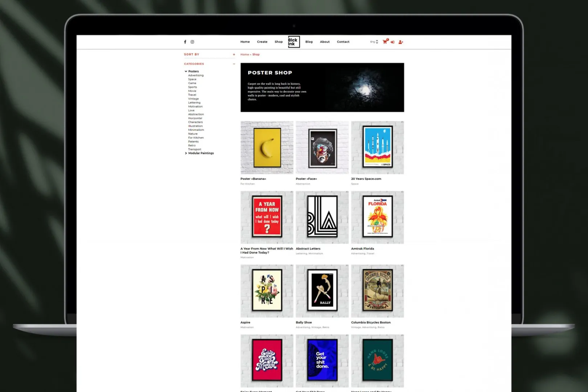The image size is (588, 392).
Task: Select the Minimalism category
Action: (x=196, y=130)
